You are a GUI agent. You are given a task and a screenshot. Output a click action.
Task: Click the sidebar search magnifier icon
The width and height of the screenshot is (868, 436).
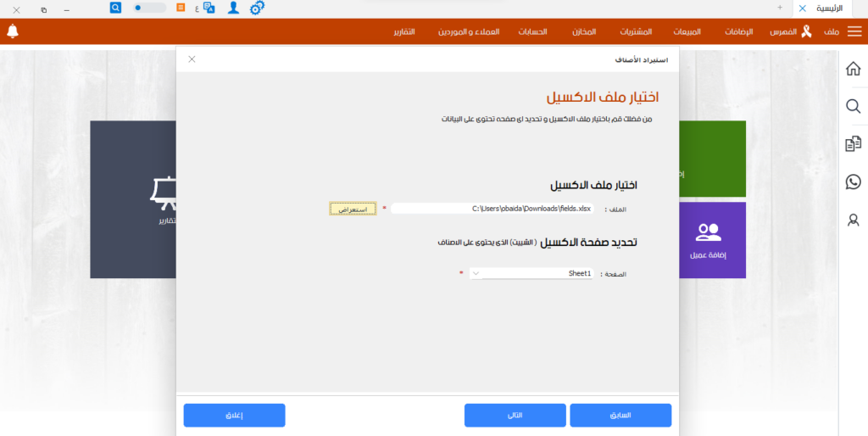854,106
